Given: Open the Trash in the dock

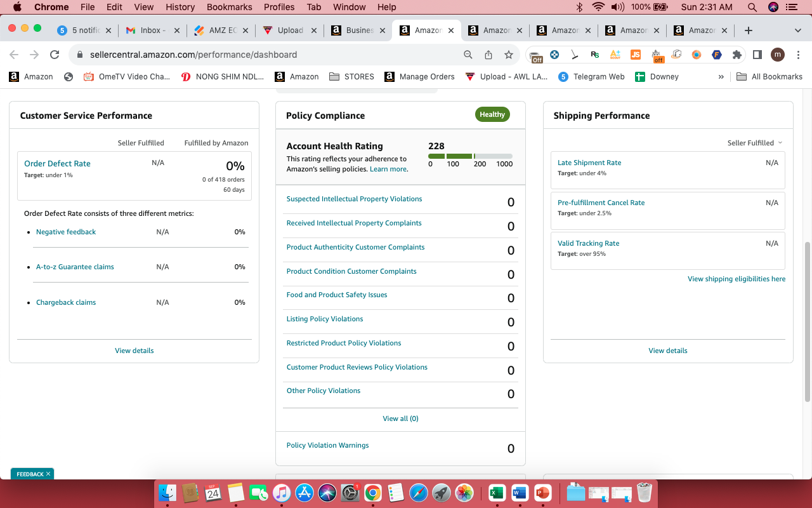Looking at the screenshot, I should click(644, 493).
